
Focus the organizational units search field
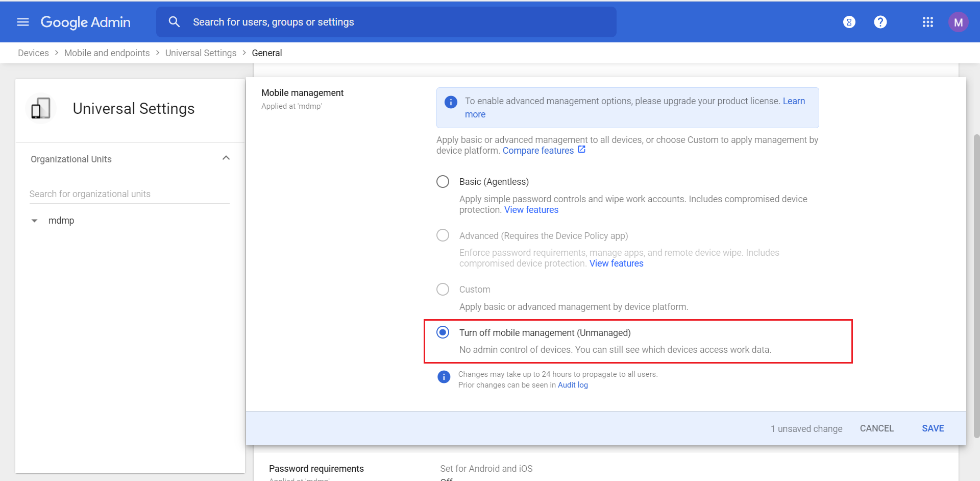pos(130,194)
